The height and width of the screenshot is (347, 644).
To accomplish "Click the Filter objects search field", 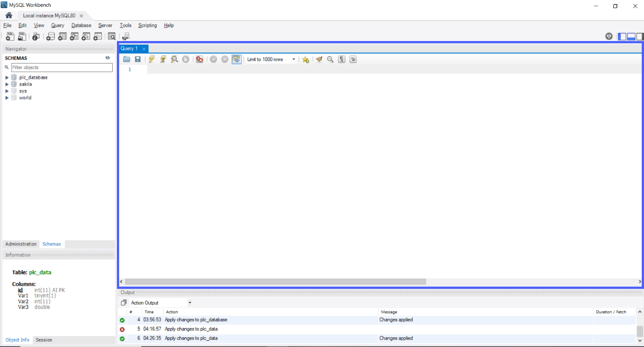I will click(62, 67).
